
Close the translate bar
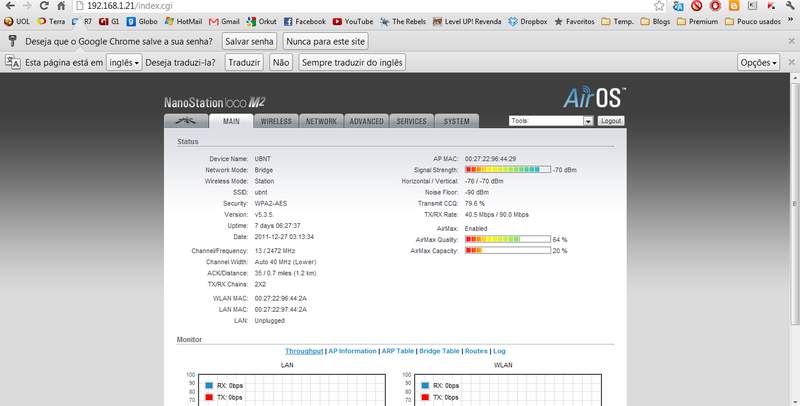[791, 62]
